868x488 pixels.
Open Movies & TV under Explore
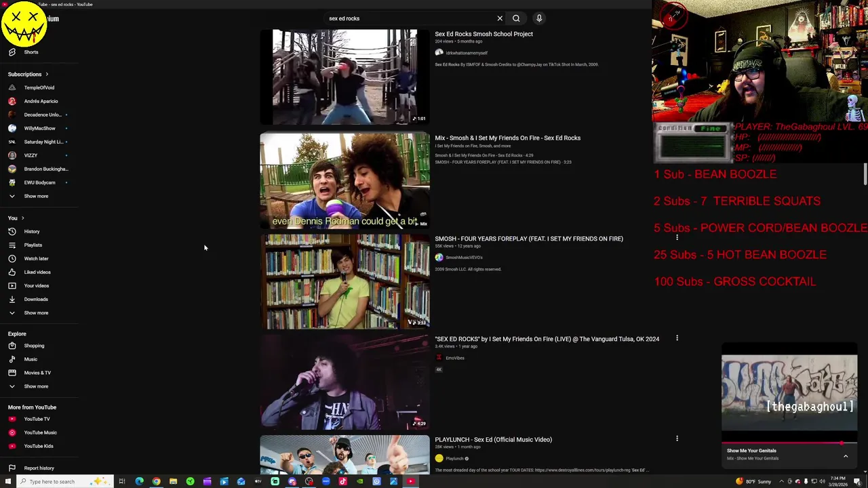37,373
